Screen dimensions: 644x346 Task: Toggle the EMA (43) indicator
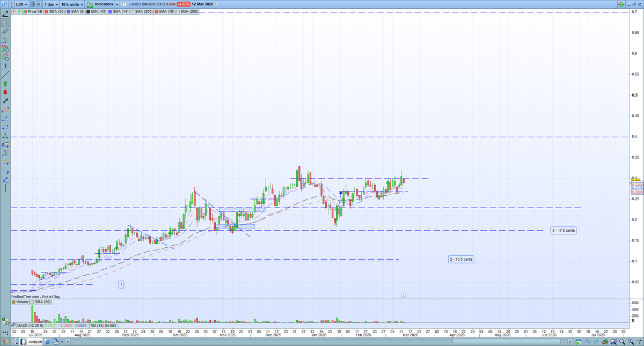97,12
